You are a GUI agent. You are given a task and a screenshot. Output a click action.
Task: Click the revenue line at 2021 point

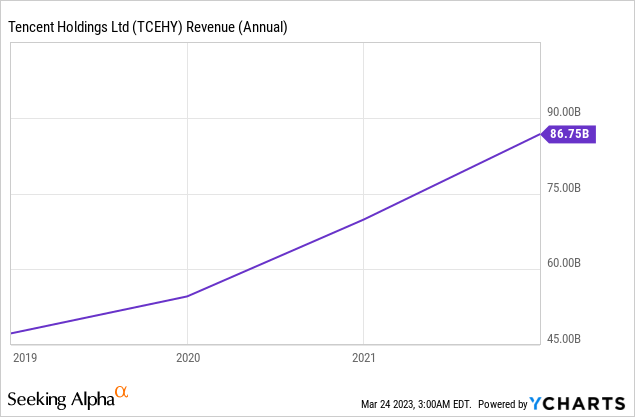pos(364,219)
